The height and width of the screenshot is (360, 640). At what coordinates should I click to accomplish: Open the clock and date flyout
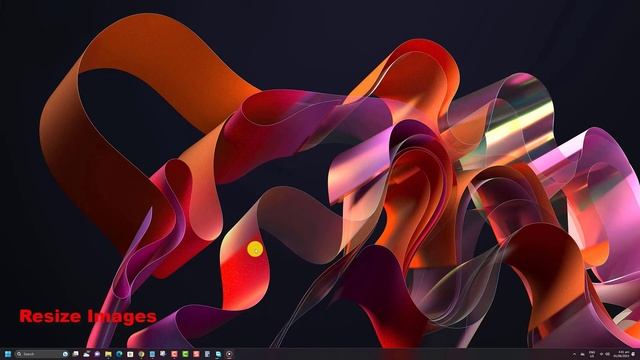[622, 354]
